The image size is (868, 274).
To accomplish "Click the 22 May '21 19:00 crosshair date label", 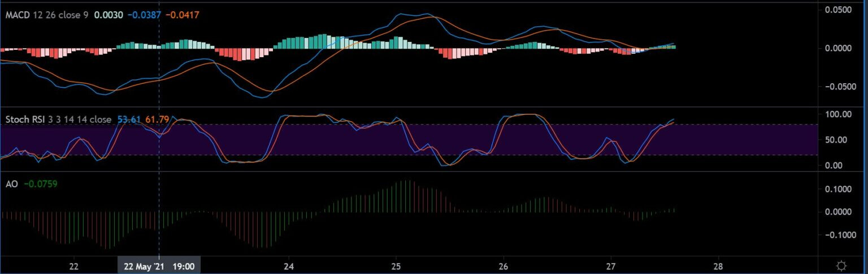I will (159, 266).
